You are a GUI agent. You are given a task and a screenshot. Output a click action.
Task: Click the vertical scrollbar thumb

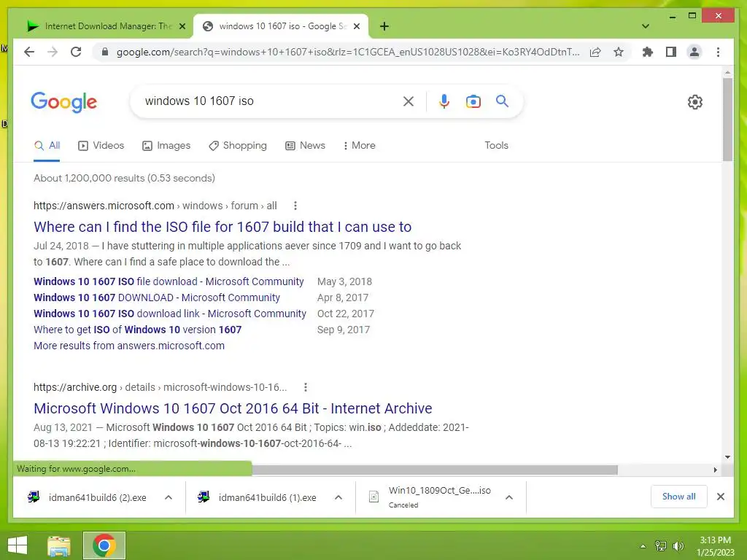click(727, 119)
